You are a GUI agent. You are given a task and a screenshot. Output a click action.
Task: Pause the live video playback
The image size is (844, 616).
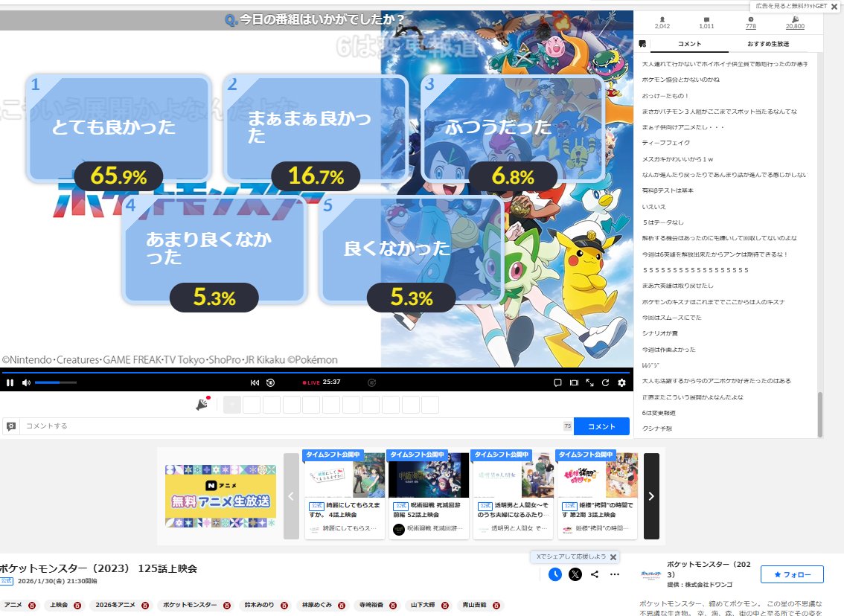tap(10, 382)
